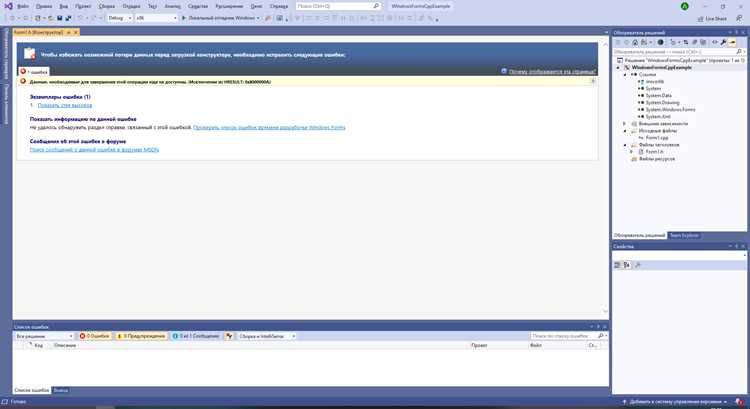The height and width of the screenshot is (409, 750).
Task: Click Solution Explorer Collapse All icon
Action: 695,42
